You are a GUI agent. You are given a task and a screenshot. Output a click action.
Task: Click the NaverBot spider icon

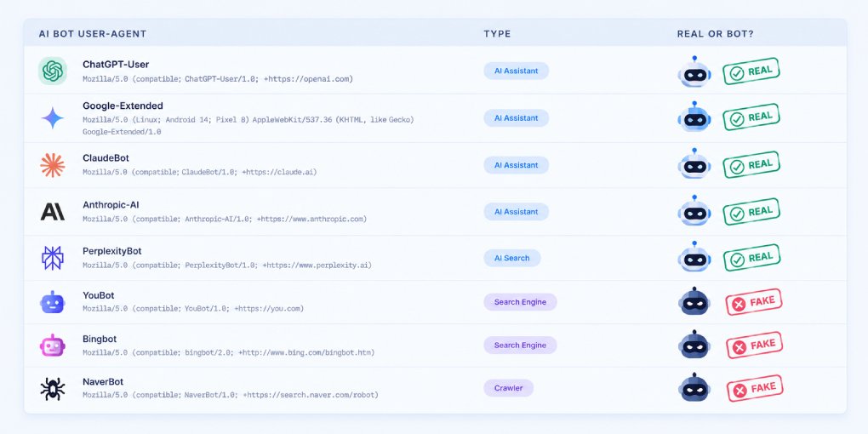[x=53, y=389]
